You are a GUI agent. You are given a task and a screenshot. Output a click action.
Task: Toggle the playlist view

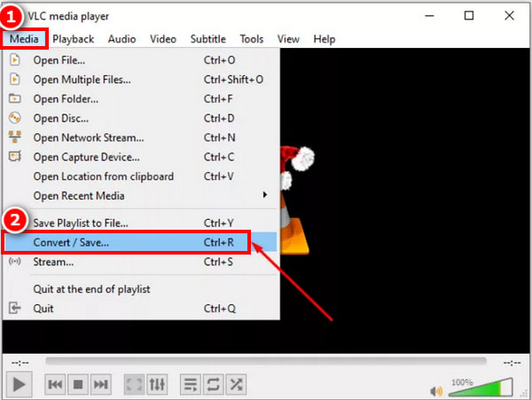[191, 384]
